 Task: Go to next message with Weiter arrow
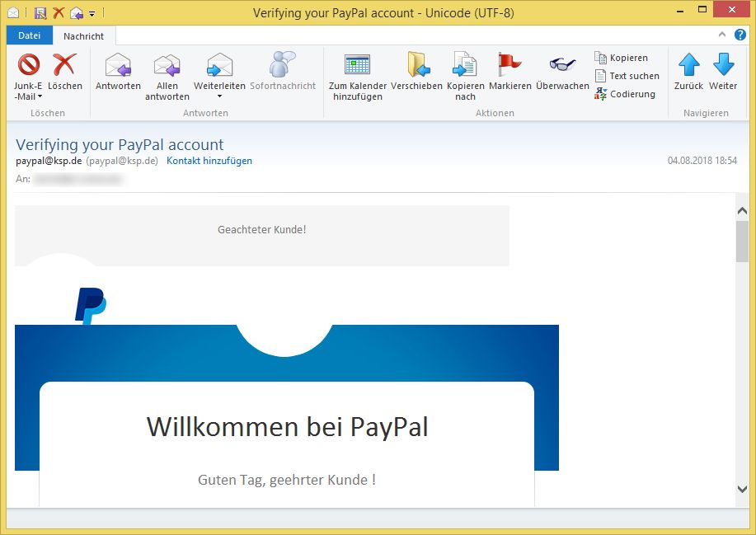tap(723, 64)
